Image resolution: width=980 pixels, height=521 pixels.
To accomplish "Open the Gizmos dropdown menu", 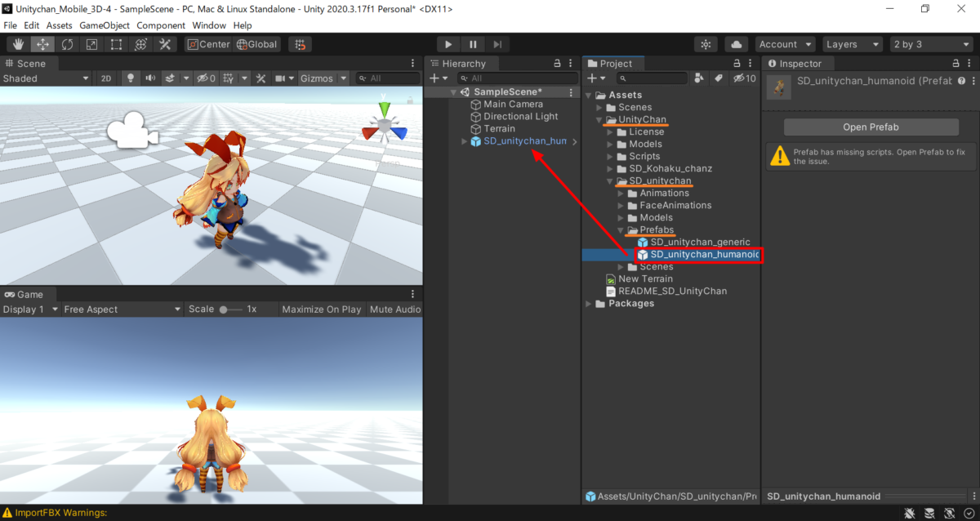I will coord(323,78).
